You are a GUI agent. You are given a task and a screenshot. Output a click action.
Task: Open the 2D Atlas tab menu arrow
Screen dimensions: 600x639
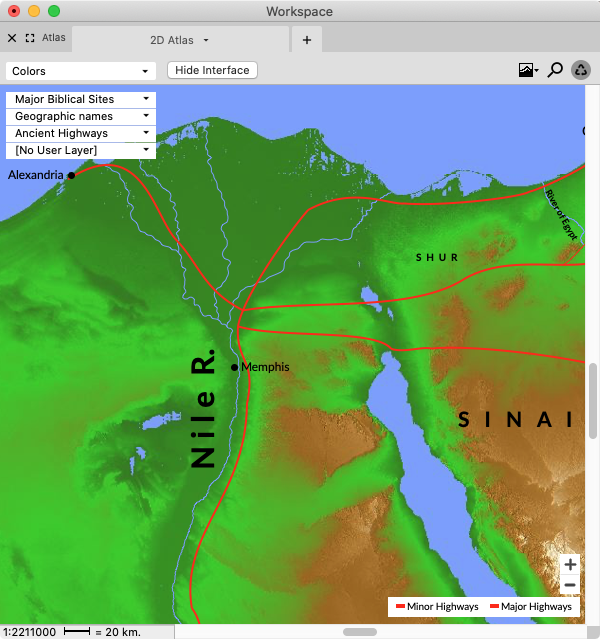tap(206, 40)
